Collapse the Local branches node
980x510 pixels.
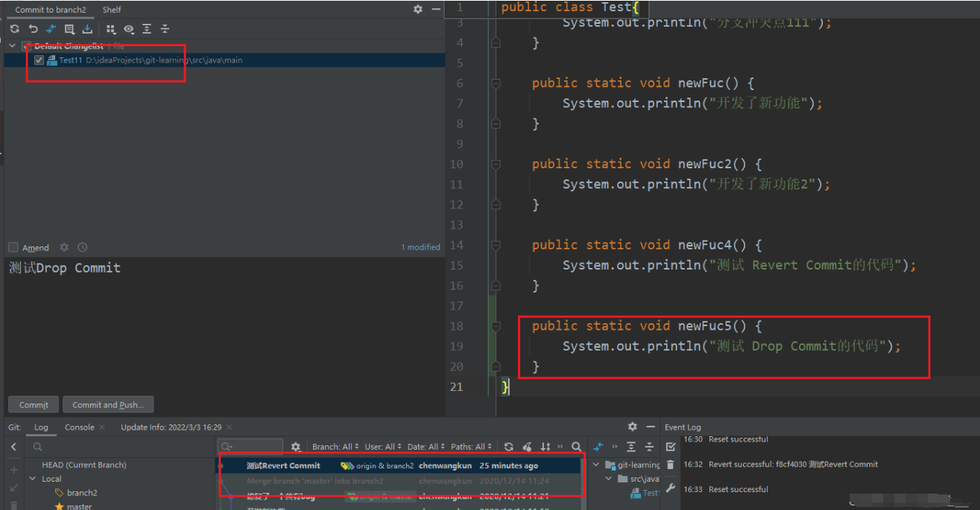[33, 479]
